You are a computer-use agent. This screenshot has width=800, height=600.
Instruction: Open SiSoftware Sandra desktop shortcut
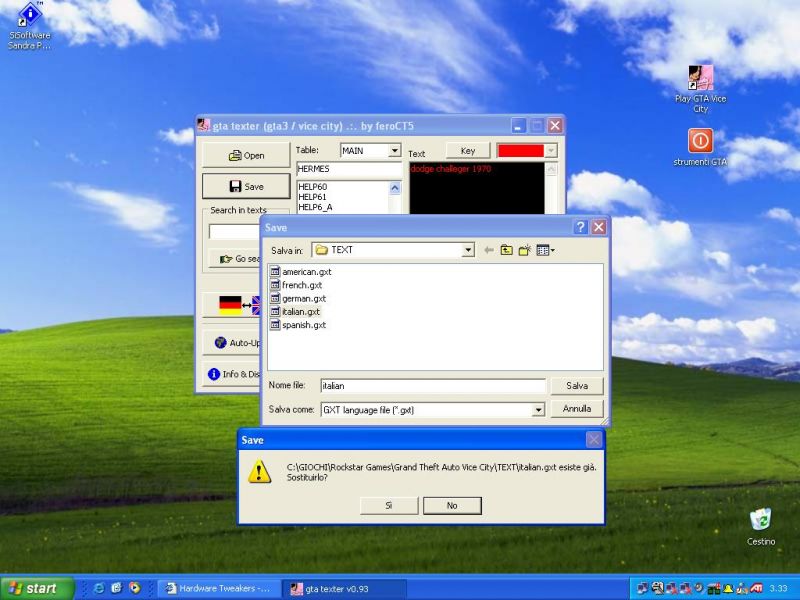pyautogui.click(x=30, y=26)
